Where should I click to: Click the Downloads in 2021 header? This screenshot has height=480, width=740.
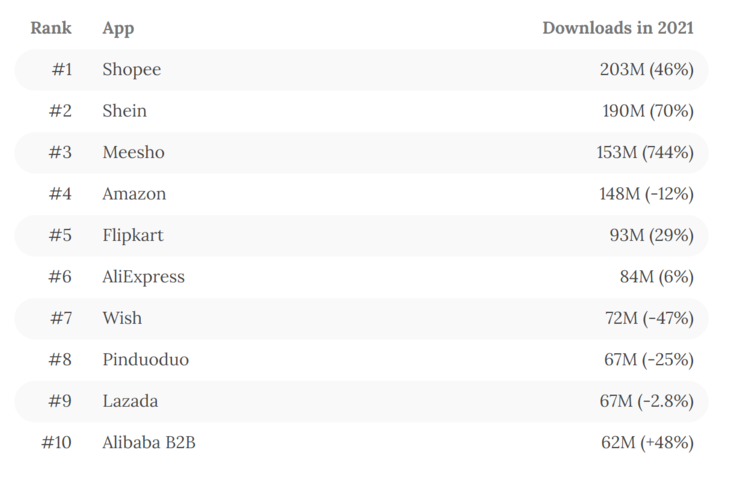[617, 28]
